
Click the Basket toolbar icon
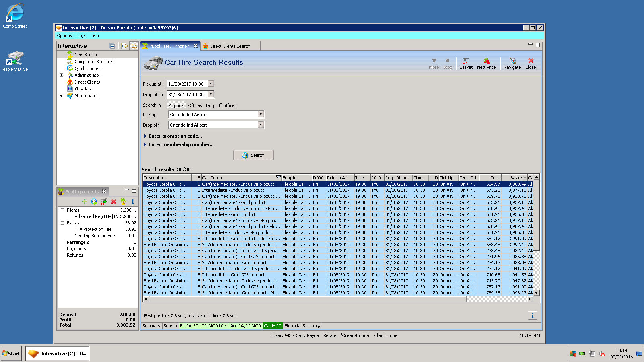(x=466, y=63)
